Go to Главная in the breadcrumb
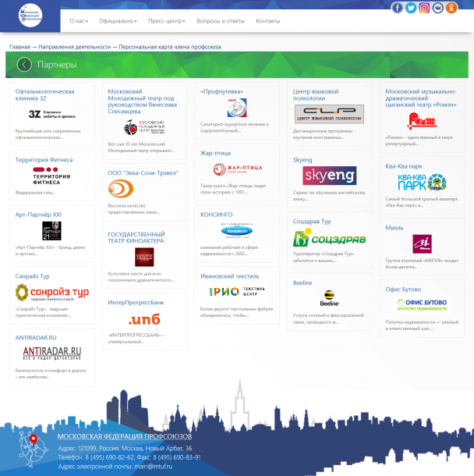Viewport: 474px width, 476px height. (x=19, y=47)
